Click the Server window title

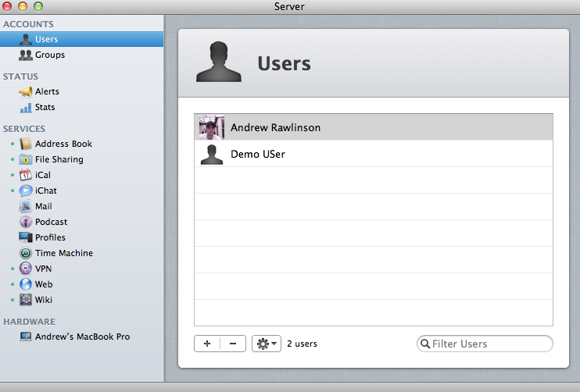[289, 6]
